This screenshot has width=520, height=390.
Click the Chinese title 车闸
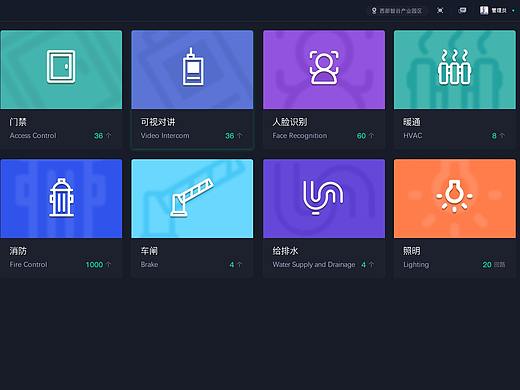coord(149,251)
